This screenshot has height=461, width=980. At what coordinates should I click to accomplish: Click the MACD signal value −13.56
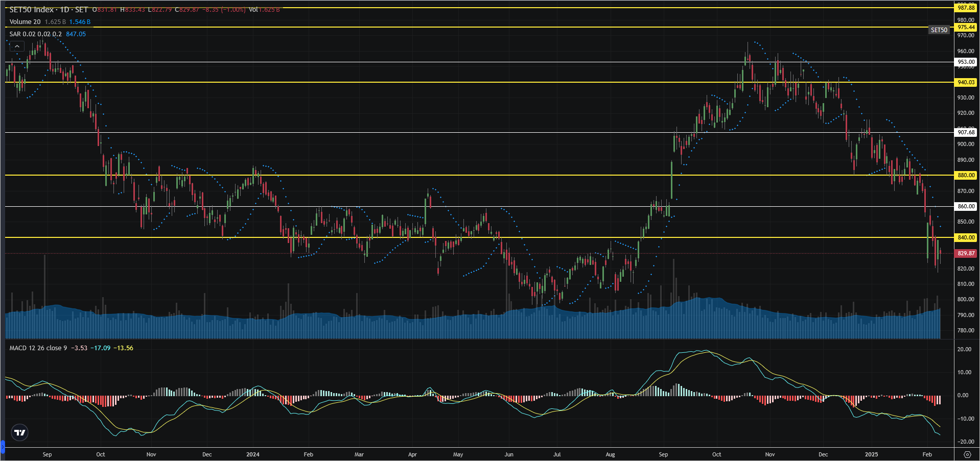coord(123,348)
